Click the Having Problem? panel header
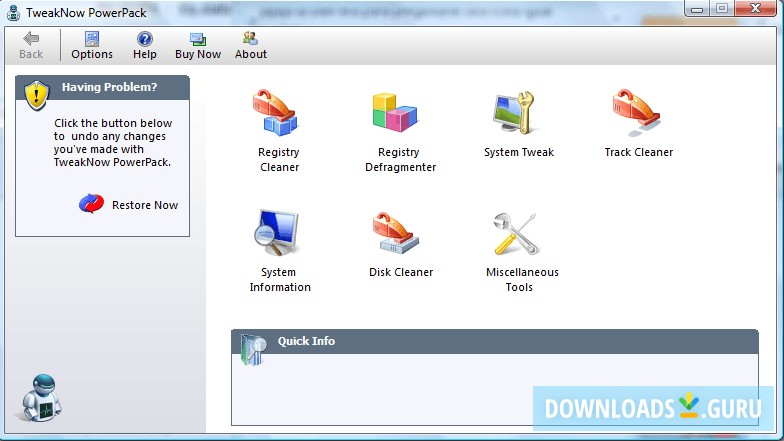Screen dimensions: 784x441 tap(102, 88)
